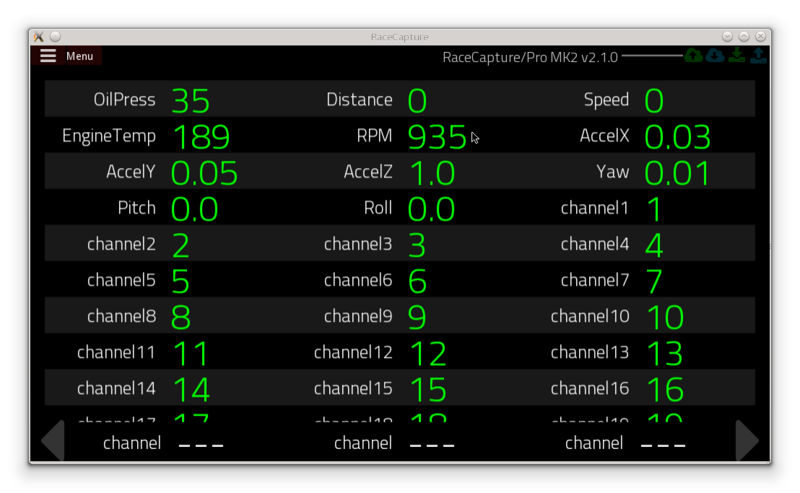Click the channel9 gauge
The width and height of the screenshot is (800, 493).
click(400, 317)
